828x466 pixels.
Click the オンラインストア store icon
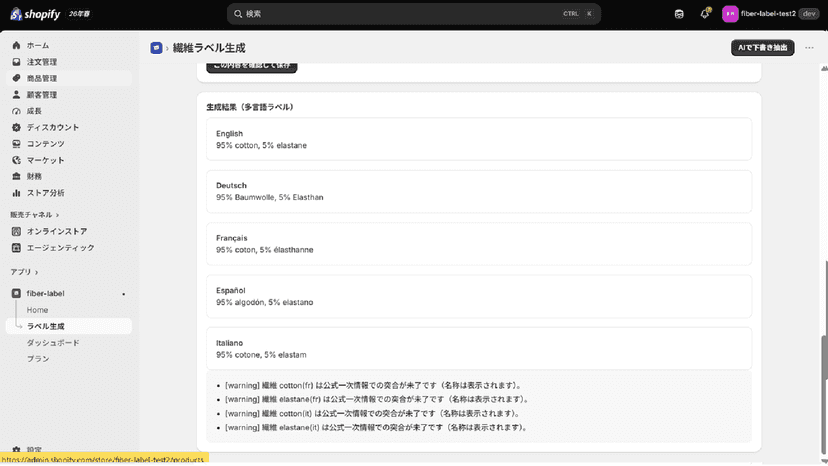16,231
